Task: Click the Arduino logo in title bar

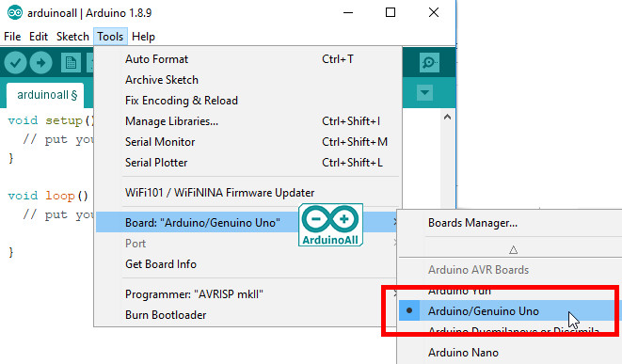Action: (15, 12)
